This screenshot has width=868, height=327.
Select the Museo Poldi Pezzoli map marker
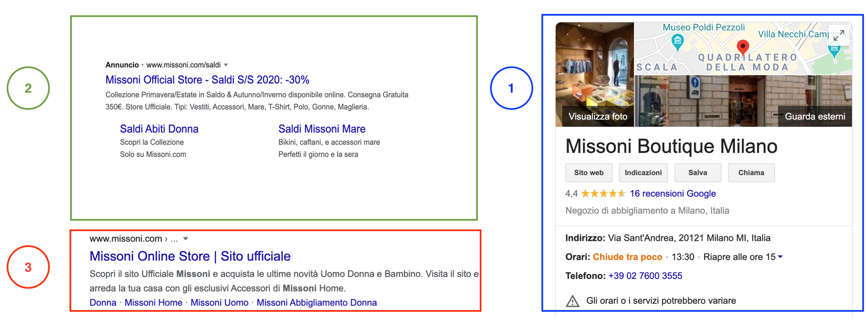(677, 41)
